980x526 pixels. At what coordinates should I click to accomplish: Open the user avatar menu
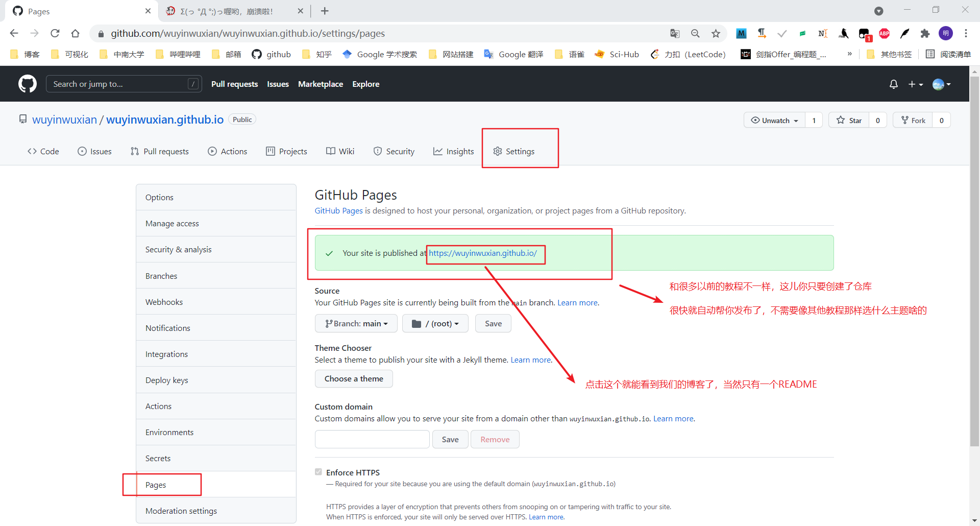[941, 84]
